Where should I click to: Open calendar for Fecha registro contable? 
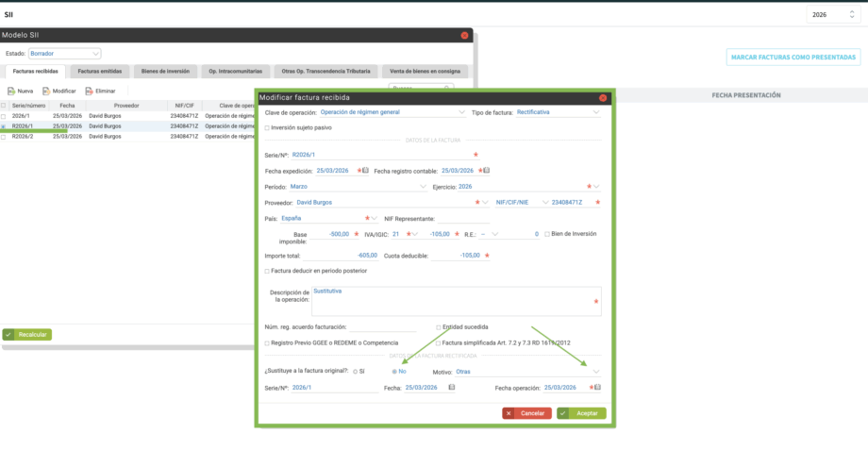click(x=487, y=171)
